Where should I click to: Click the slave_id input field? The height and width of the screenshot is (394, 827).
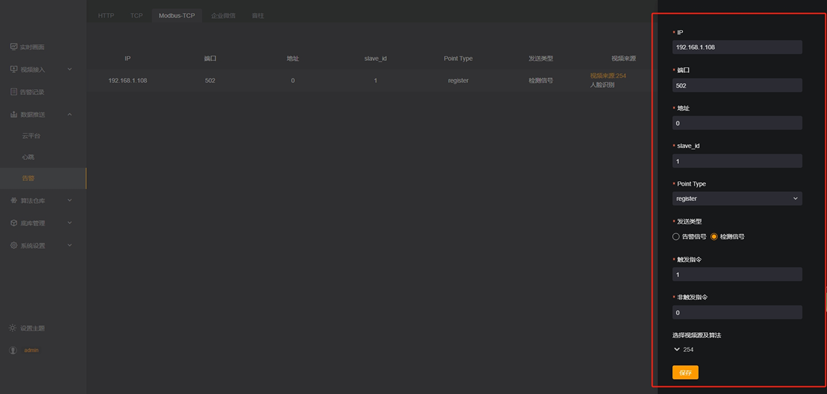(x=737, y=161)
